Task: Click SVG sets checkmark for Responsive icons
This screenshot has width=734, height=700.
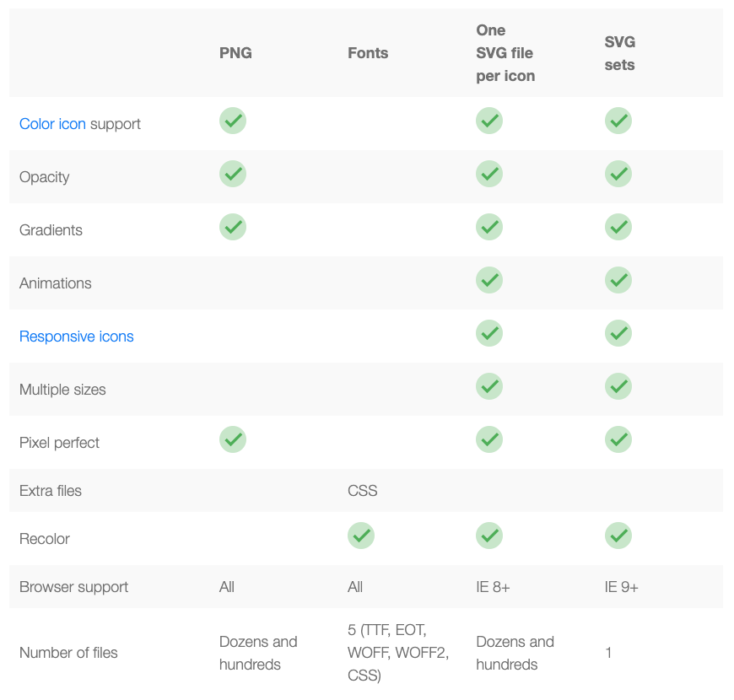Action: click(618, 333)
